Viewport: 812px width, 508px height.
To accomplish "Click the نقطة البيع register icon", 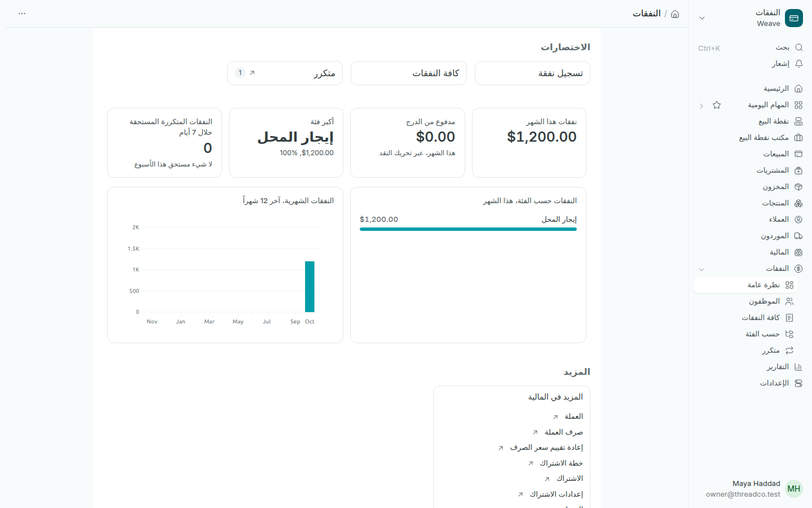I will click(x=798, y=121).
